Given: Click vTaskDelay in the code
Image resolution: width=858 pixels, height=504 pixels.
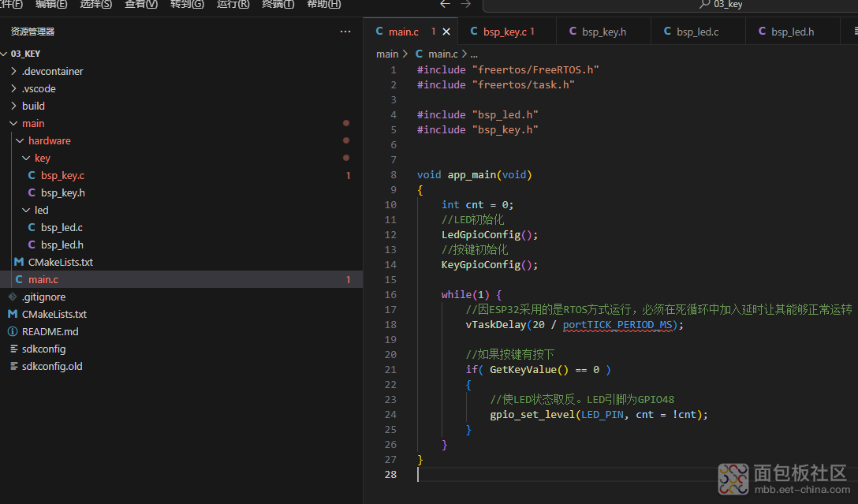Looking at the screenshot, I should [496, 324].
